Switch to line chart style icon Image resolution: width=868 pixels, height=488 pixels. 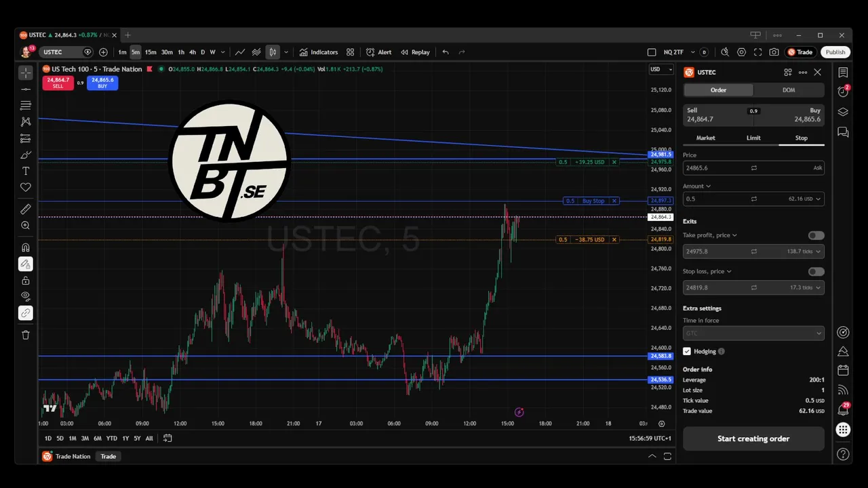240,52
